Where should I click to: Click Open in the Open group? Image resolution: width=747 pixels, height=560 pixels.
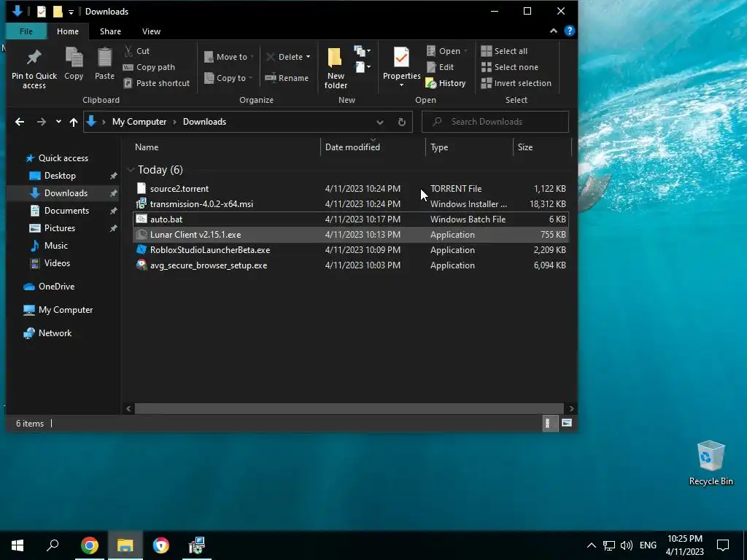(447, 51)
